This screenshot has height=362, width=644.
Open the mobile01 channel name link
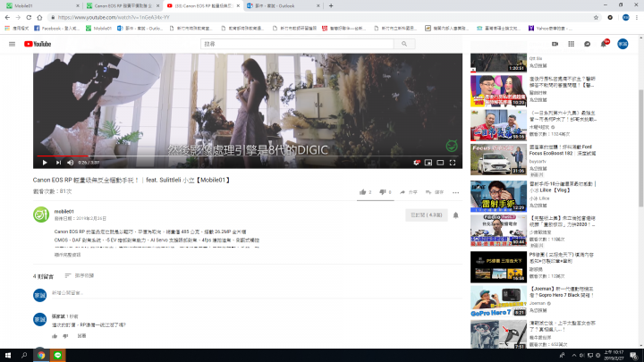click(64, 211)
